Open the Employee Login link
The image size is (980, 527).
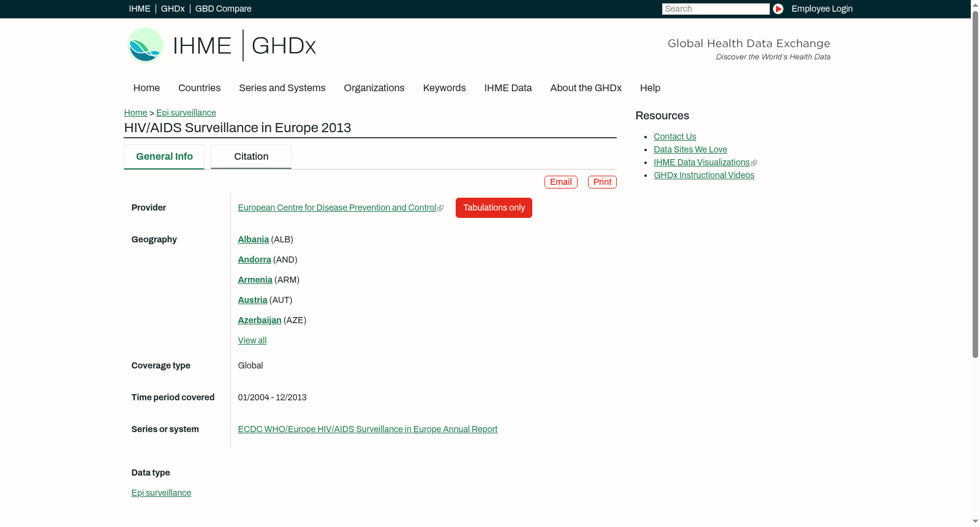point(822,9)
